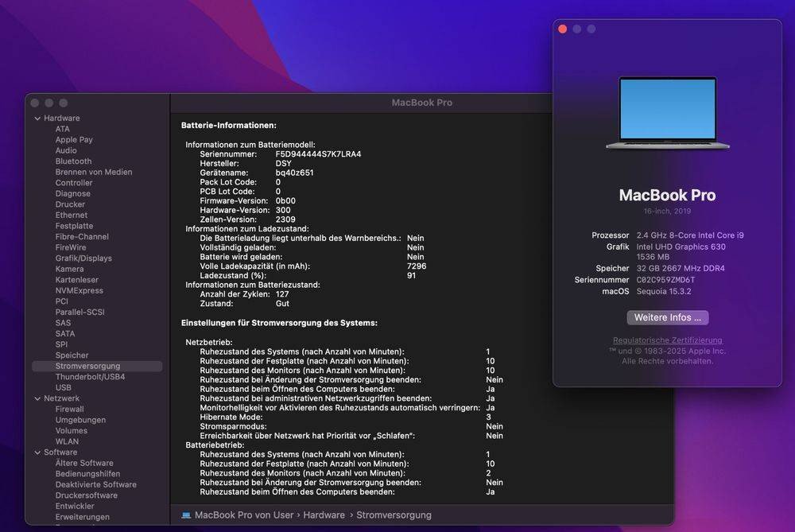
Task: Select FireWire in the sidebar
Action: 71,247
